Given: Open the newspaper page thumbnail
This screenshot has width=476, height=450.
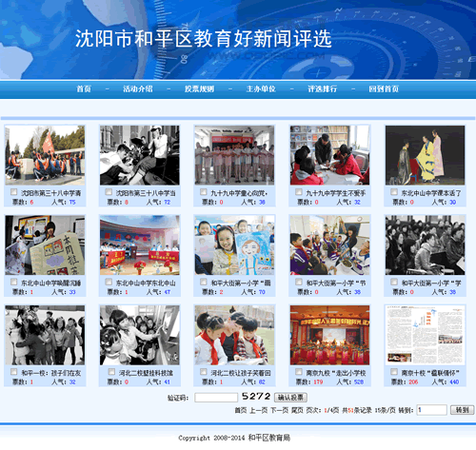Looking at the screenshot, I should coord(425,335).
